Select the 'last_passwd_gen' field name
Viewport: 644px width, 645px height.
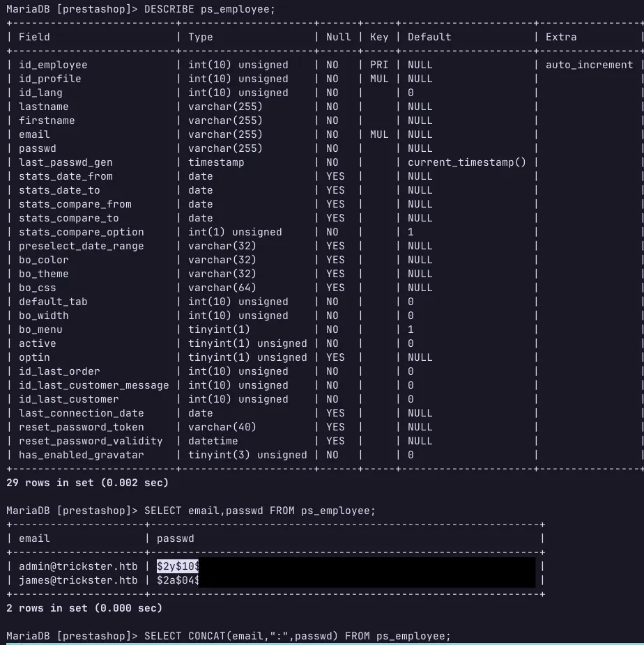66,162
